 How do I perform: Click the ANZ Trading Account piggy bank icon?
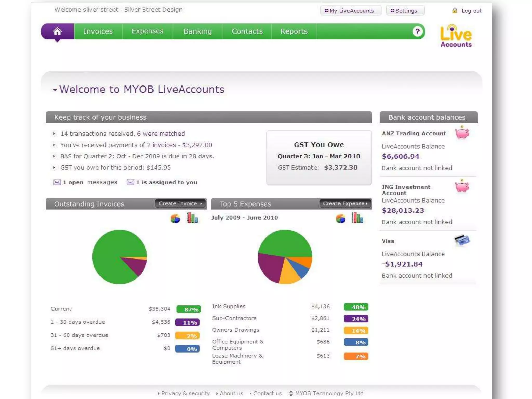462,133
